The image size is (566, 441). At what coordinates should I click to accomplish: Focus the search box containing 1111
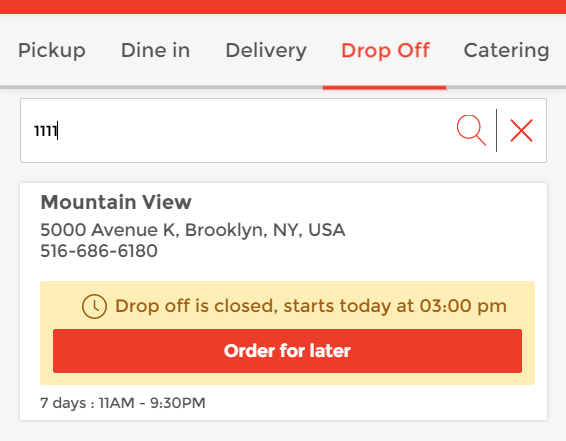[238, 130]
